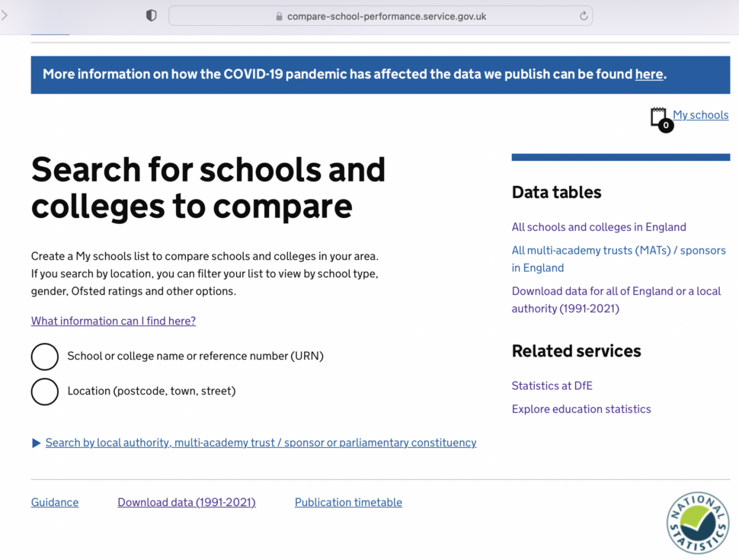
Task: Select Location postcode, town, street radio button
Action: (x=45, y=392)
